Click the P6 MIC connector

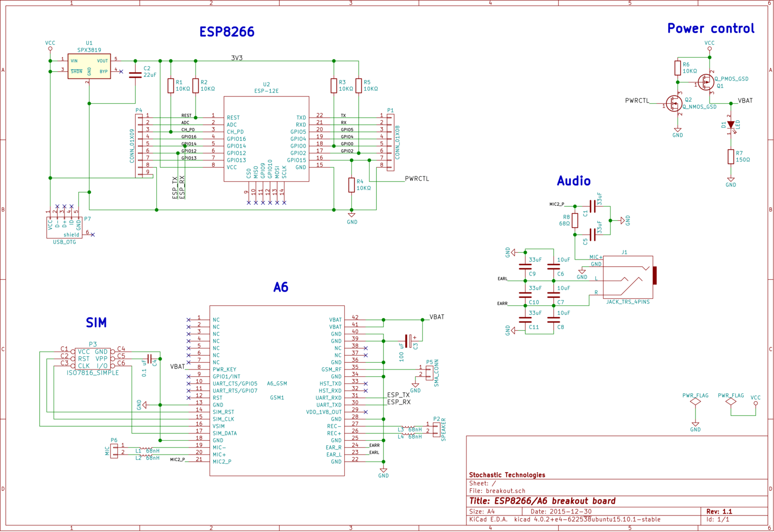[x=114, y=449]
